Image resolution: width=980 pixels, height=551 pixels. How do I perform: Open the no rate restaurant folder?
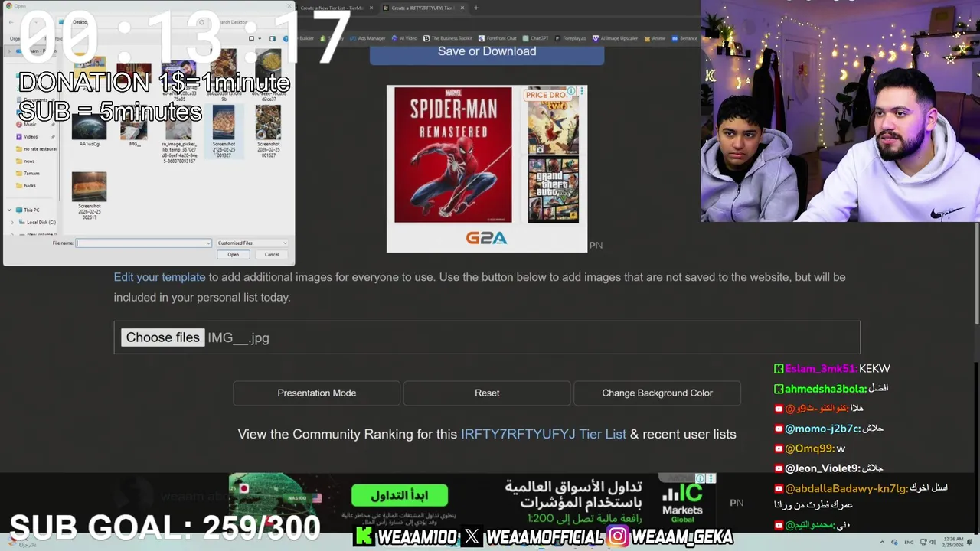coord(37,149)
